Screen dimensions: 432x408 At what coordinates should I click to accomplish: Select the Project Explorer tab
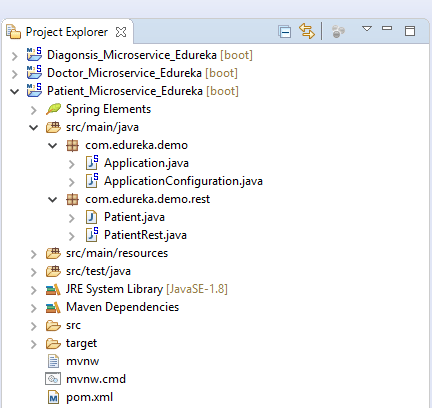(67, 32)
